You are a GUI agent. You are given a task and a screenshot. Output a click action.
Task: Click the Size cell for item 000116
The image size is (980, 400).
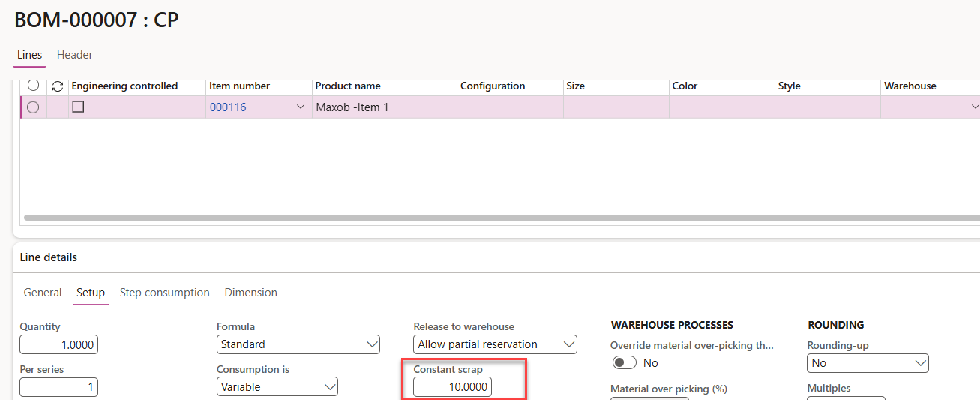pos(616,107)
